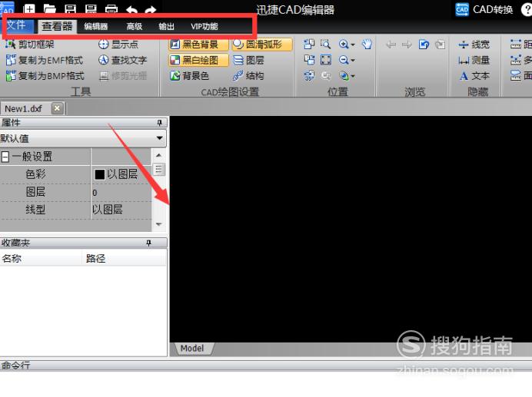The image size is (532, 397).
Task: Click the 图层 value 0 field
Action: 121,192
